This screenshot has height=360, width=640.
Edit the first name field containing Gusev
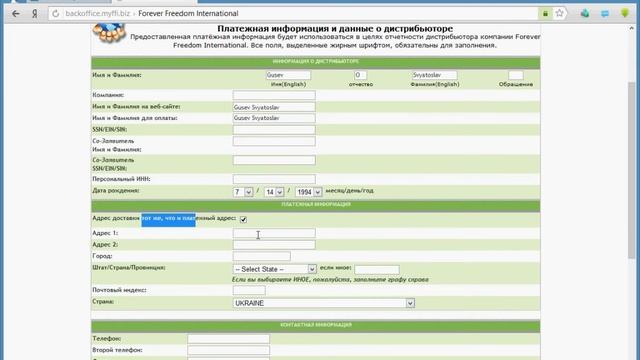[288, 75]
